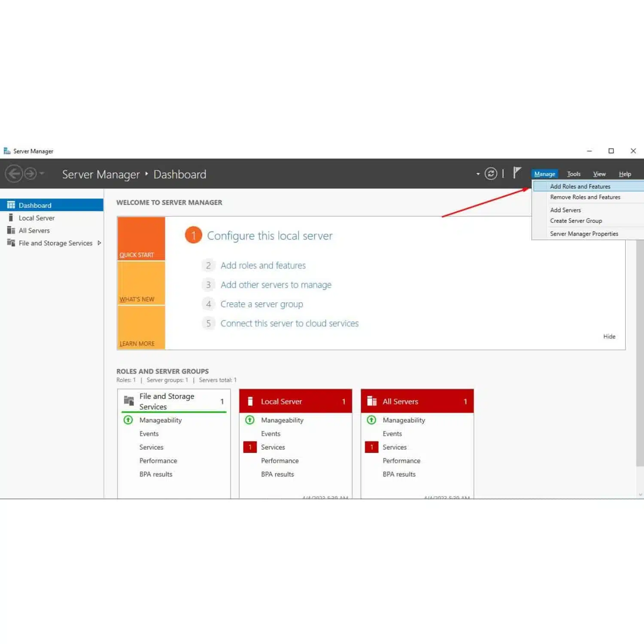Open Performance under All Servers tile
644x644 pixels.
(x=401, y=461)
